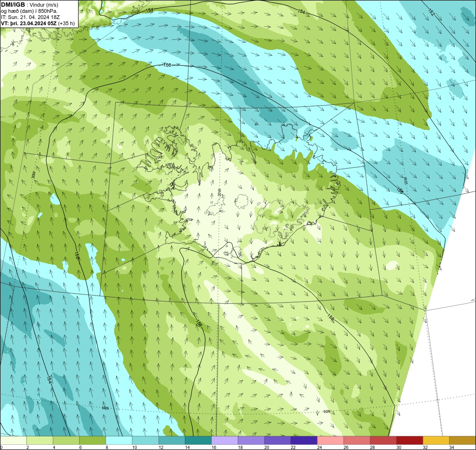Pick the 4–6 m/s green legend swatch

coord(66,440)
